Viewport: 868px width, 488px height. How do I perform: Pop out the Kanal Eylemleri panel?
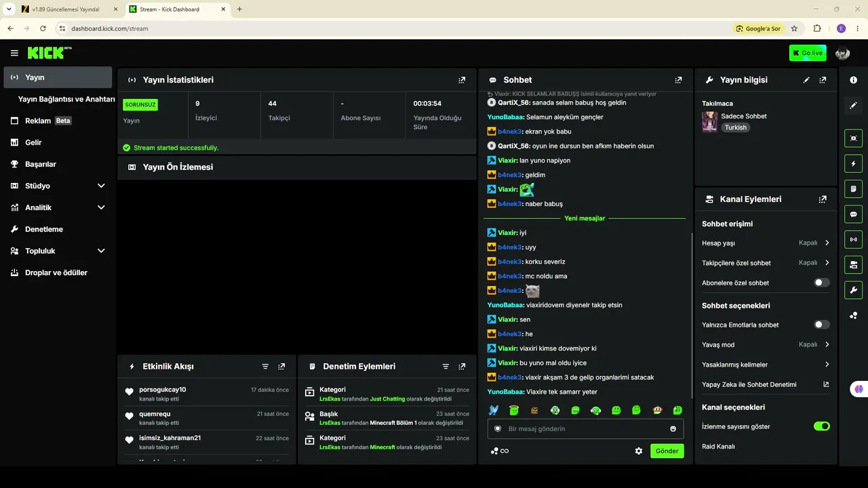[823, 199]
